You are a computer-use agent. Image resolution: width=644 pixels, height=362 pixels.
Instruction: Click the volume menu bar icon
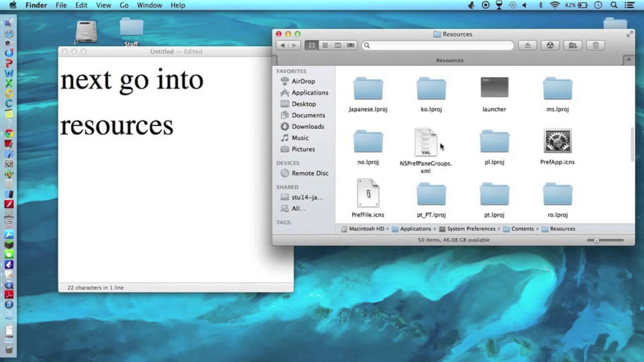pyautogui.click(x=524, y=5)
